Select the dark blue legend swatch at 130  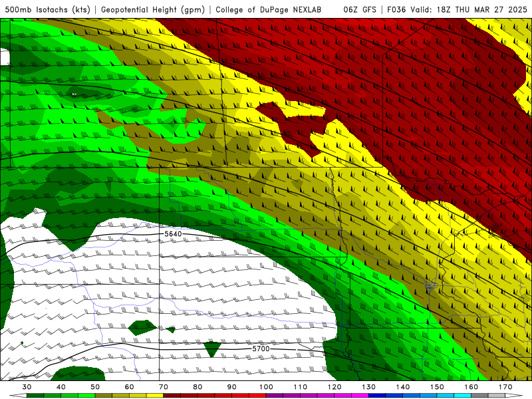[377, 396]
